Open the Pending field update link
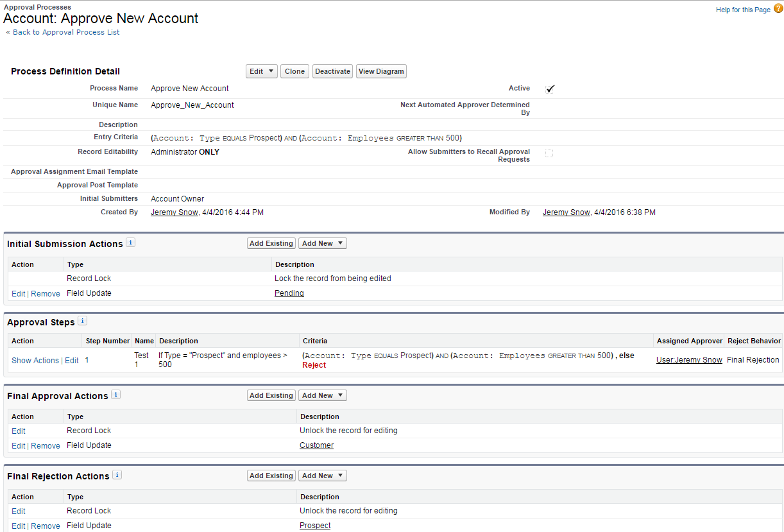Viewport: 784px width, 532px height. [x=289, y=293]
